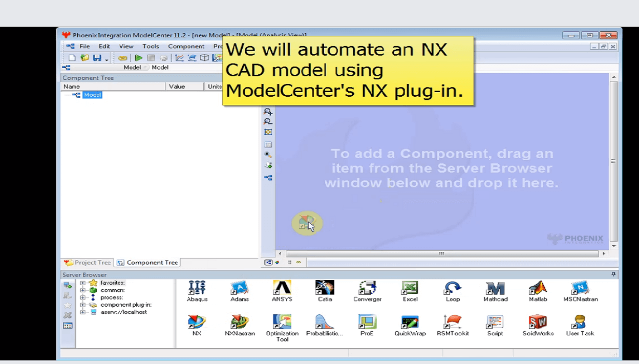
Task: Select the component plug-in: tree item
Action: [x=126, y=305]
